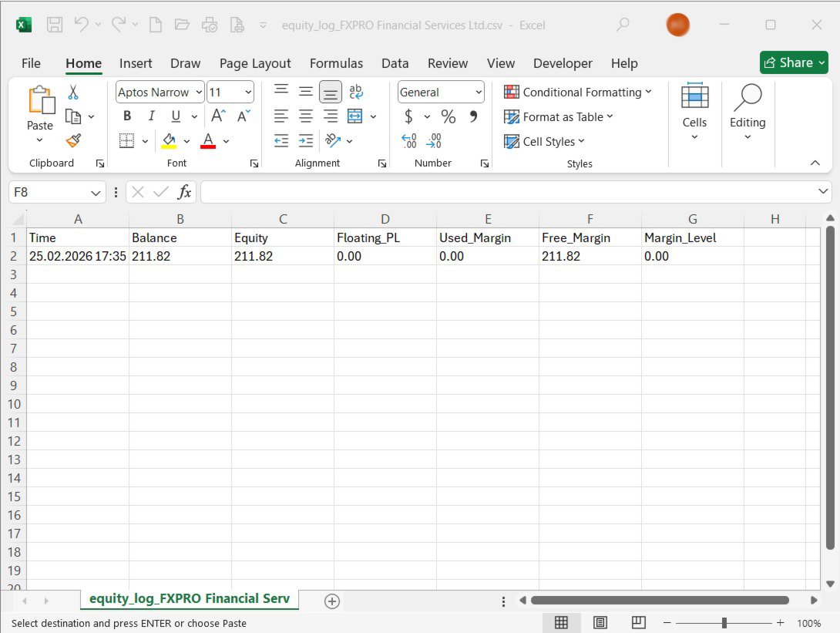Click the Borders icon

126,141
